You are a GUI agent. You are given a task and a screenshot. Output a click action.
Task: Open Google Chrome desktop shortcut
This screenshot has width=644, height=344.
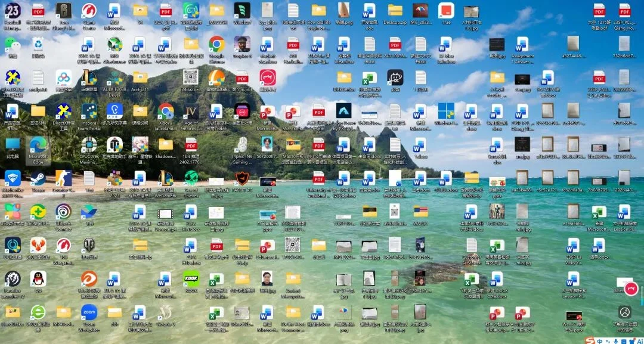coord(216,45)
